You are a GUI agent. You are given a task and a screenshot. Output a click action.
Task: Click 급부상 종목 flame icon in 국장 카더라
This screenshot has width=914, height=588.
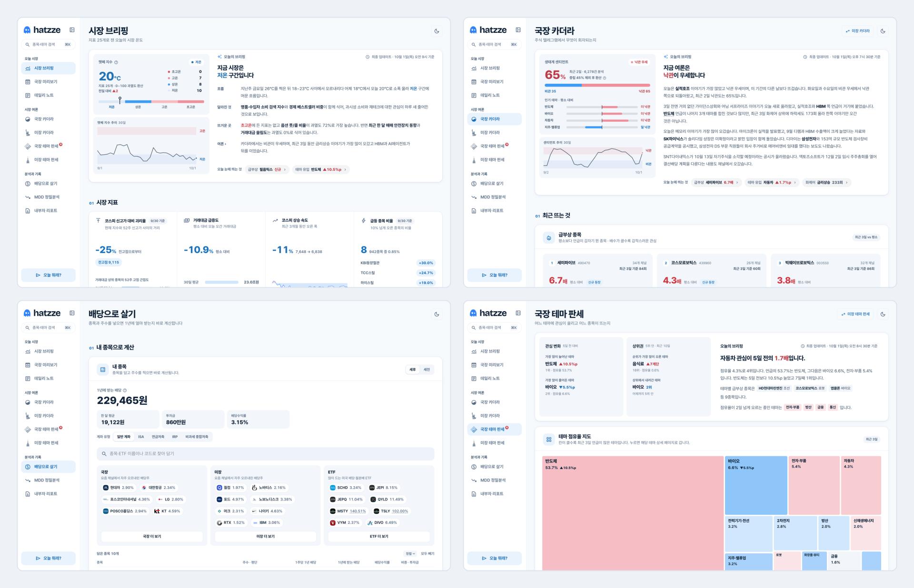coord(549,237)
